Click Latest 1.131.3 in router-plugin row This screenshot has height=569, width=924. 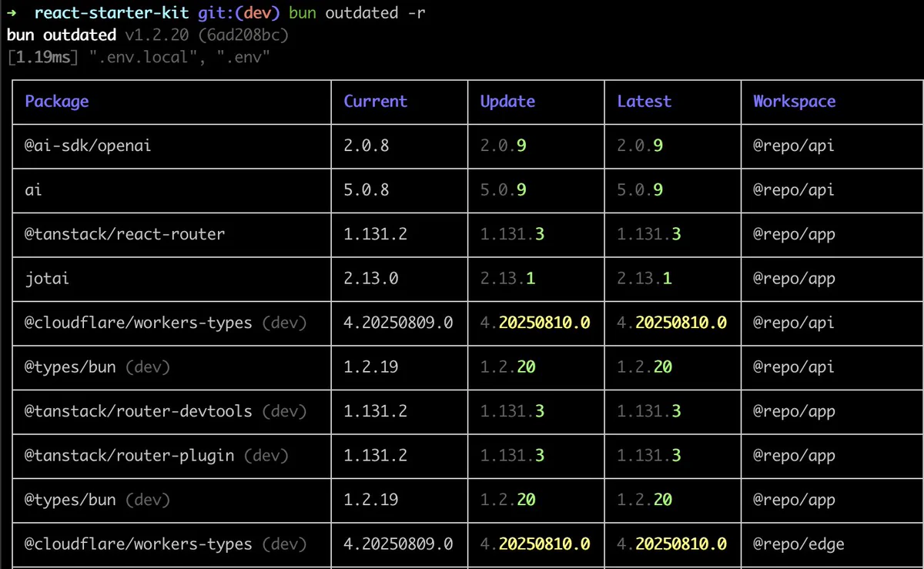(x=649, y=455)
